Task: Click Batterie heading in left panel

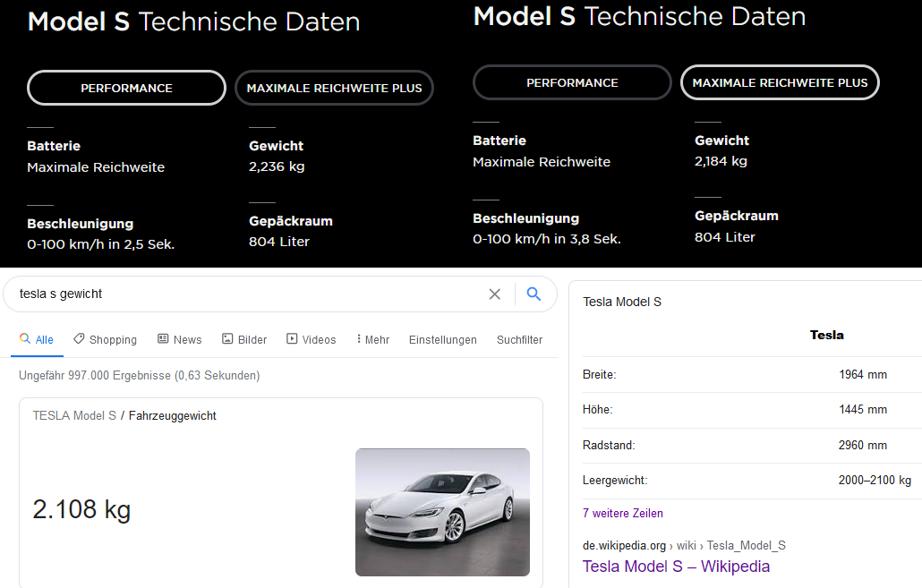Action: click(x=54, y=146)
